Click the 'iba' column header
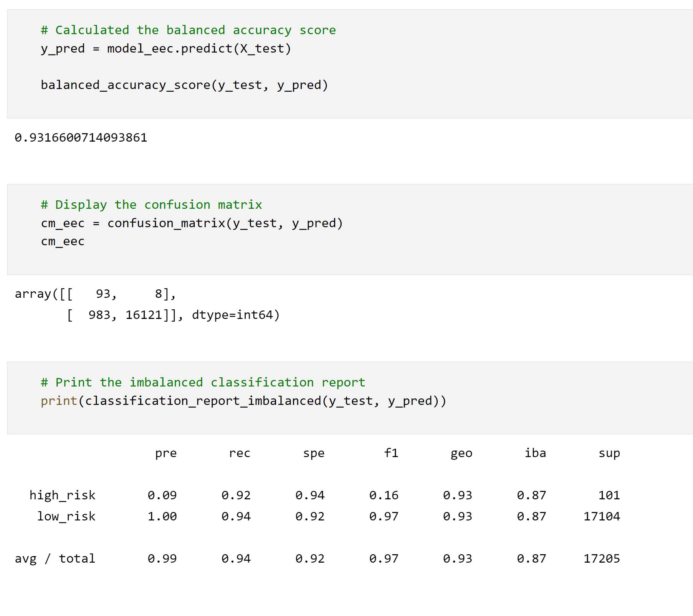The width and height of the screenshot is (693, 616). click(x=535, y=453)
